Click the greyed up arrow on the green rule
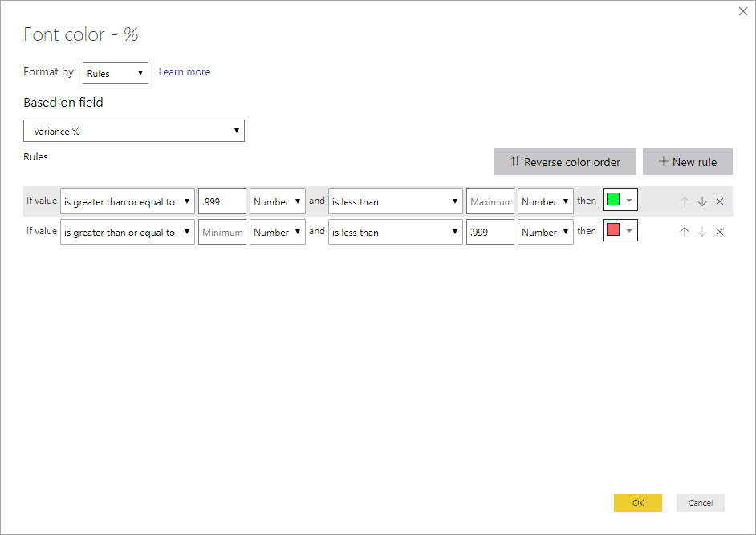This screenshot has width=756, height=535. pyautogui.click(x=684, y=201)
